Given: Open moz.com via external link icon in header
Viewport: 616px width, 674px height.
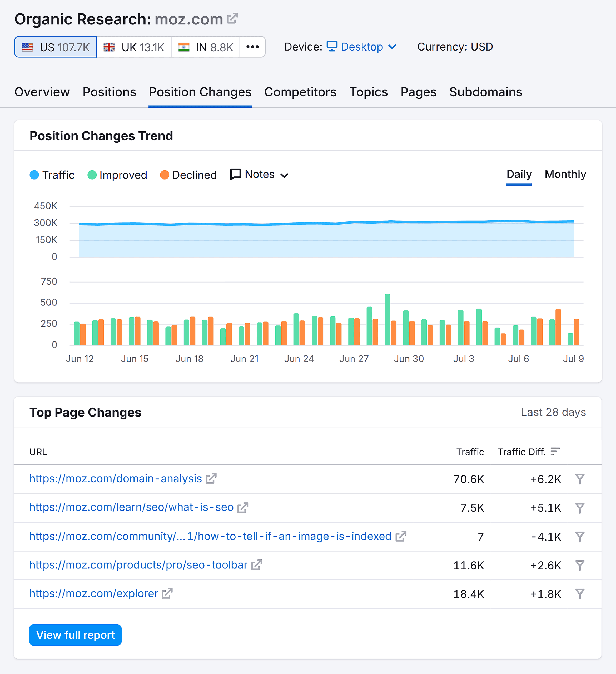Looking at the screenshot, I should coord(232,19).
